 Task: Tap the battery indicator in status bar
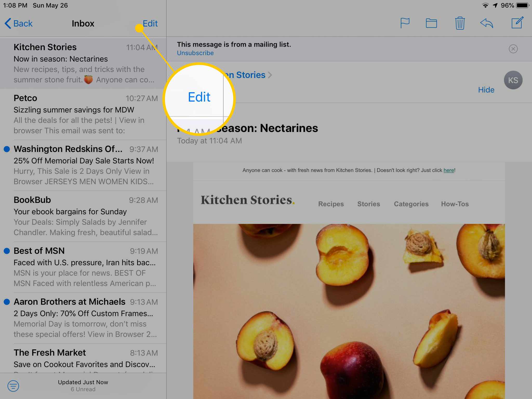(x=522, y=5)
